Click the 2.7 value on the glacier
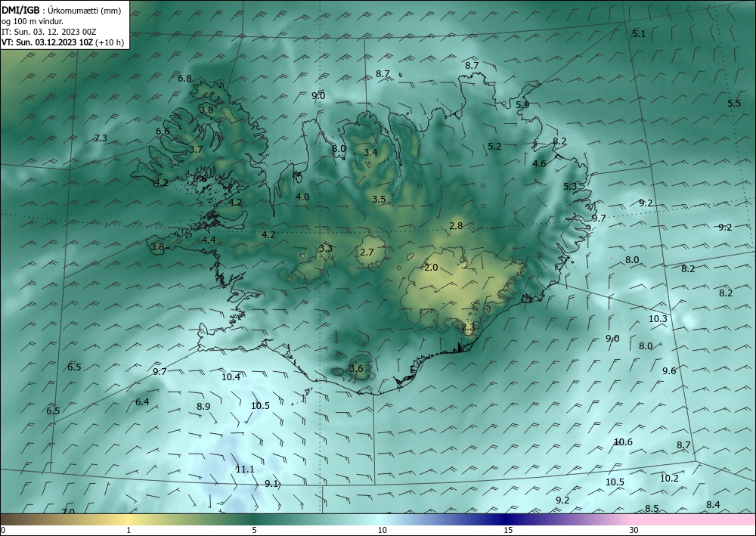This screenshot has width=756, height=536. [x=367, y=252]
